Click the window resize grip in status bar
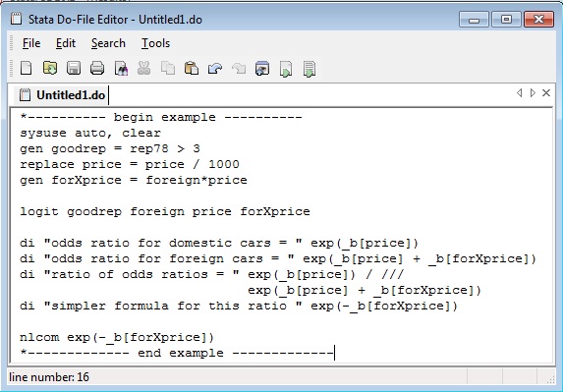The image size is (563, 392). [x=550, y=378]
